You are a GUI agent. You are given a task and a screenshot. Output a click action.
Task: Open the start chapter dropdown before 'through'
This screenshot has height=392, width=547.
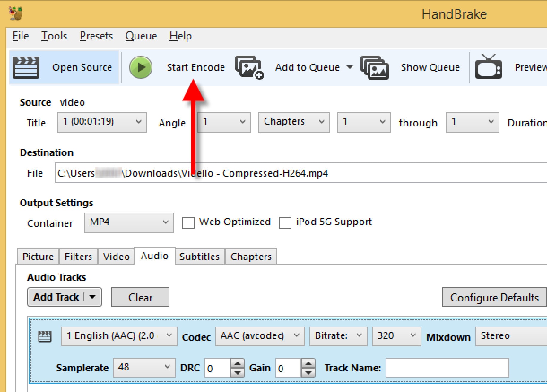pyautogui.click(x=364, y=122)
